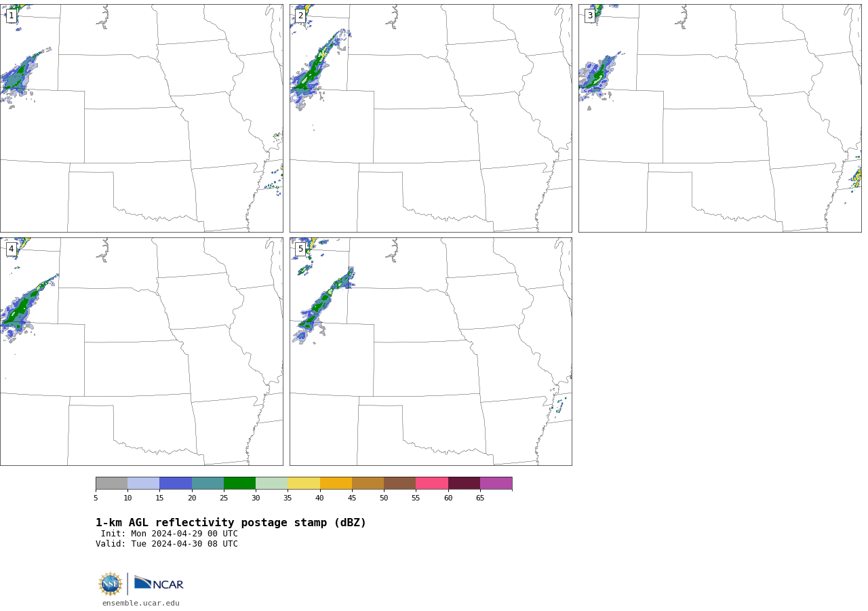Click the colorbar tick label 50
This screenshot has width=868, height=611.
click(384, 498)
